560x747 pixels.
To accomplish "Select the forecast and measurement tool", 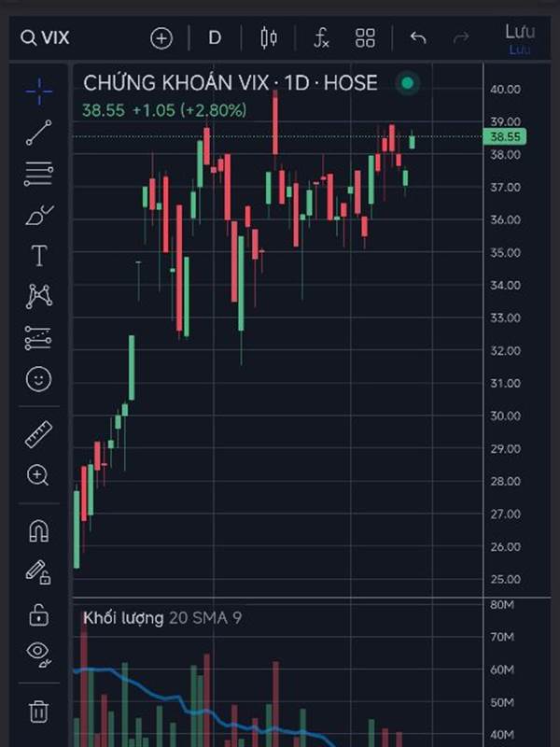I will point(38,338).
